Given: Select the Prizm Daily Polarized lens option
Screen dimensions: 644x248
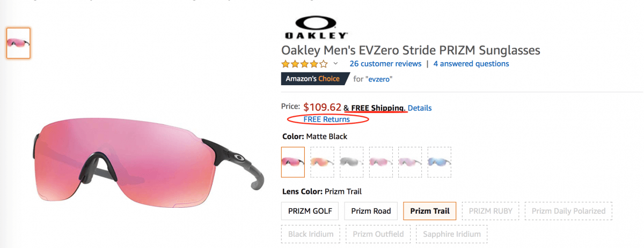Looking at the screenshot, I should point(568,211).
